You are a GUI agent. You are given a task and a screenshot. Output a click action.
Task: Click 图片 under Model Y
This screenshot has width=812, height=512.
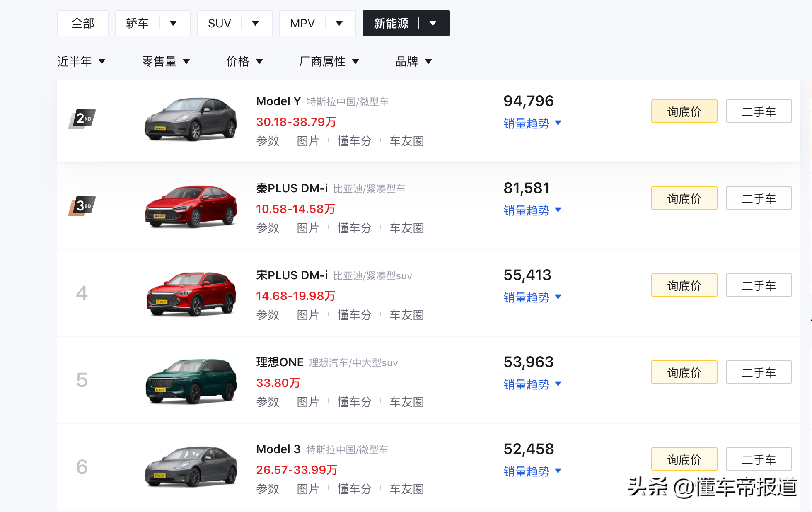pyautogui.click(x=308, y=141)
